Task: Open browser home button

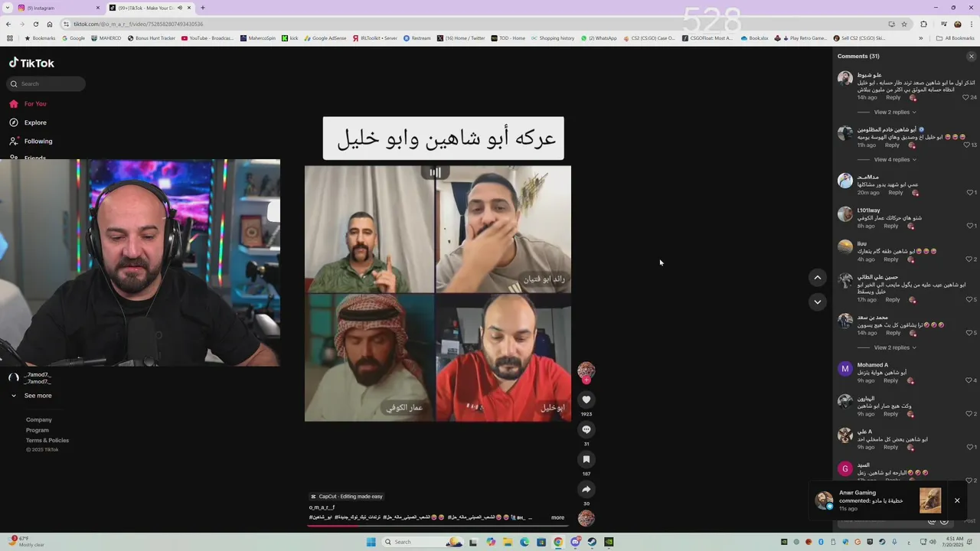Action: click(50, 24)
